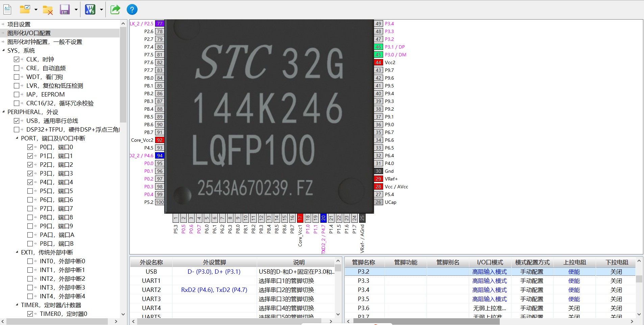The width and height of the screenshot is (644, 325).
Task: Click the 管脚名称 column header
Action: [x=364, y=263]
